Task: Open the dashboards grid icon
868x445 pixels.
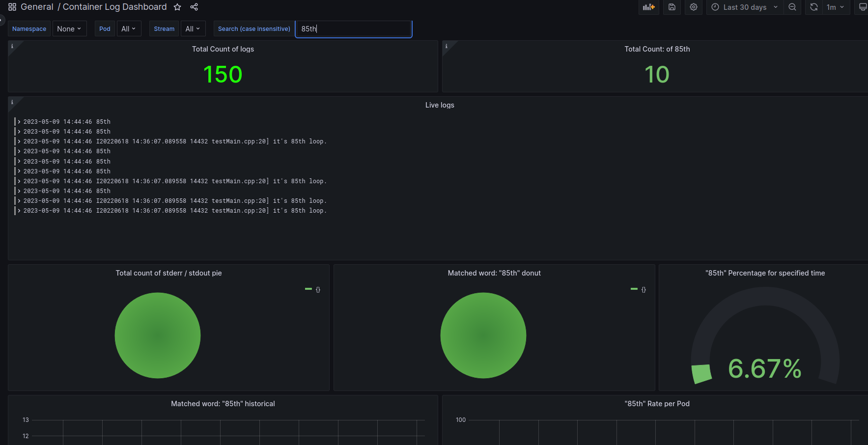Action: point(12,7)
